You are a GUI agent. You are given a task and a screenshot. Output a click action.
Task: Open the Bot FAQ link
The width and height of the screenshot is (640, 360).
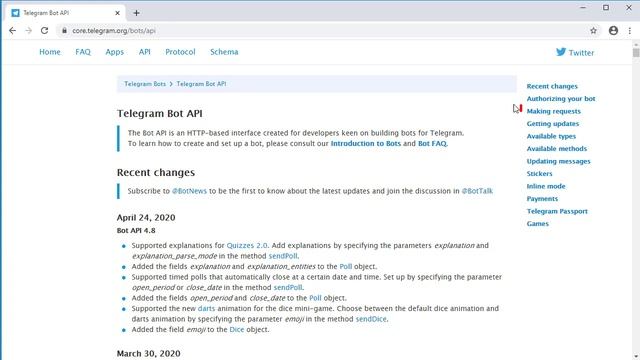(432, 144)
